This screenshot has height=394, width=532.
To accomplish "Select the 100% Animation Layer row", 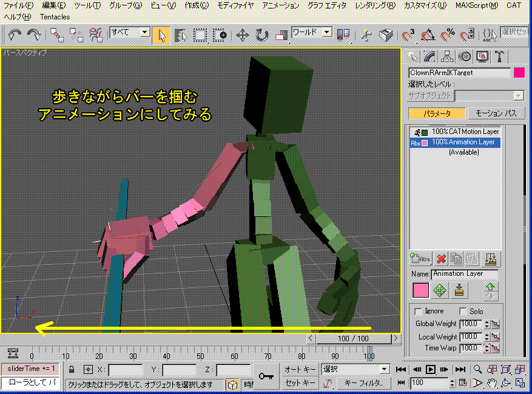I will click(456, 142).
